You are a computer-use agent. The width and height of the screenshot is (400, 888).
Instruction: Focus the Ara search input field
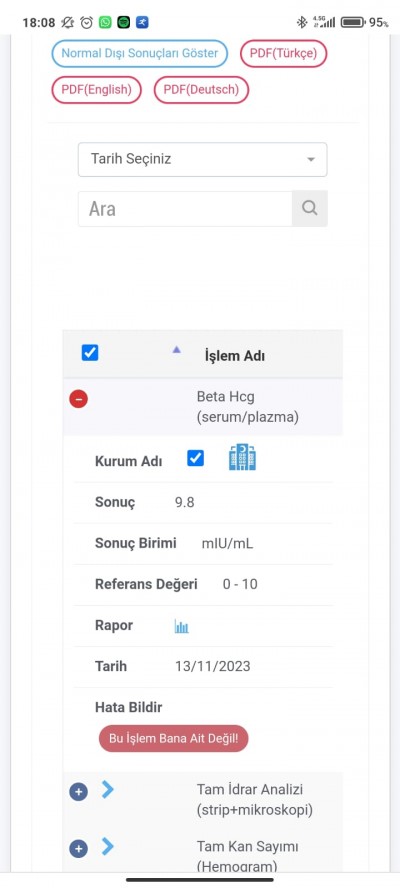pos(185,209)
